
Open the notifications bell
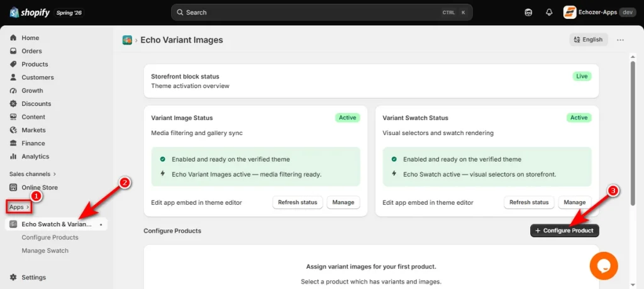click(x=549, y=13)
